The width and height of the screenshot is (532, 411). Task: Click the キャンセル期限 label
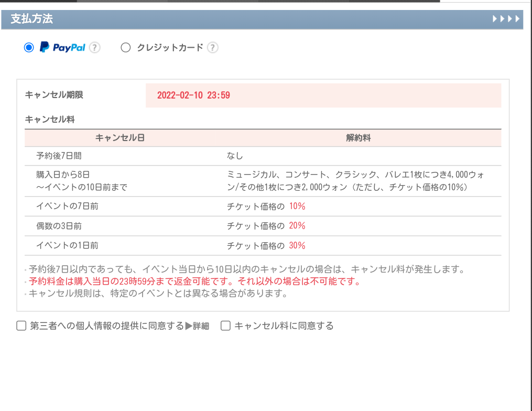[x=54, y=95]
